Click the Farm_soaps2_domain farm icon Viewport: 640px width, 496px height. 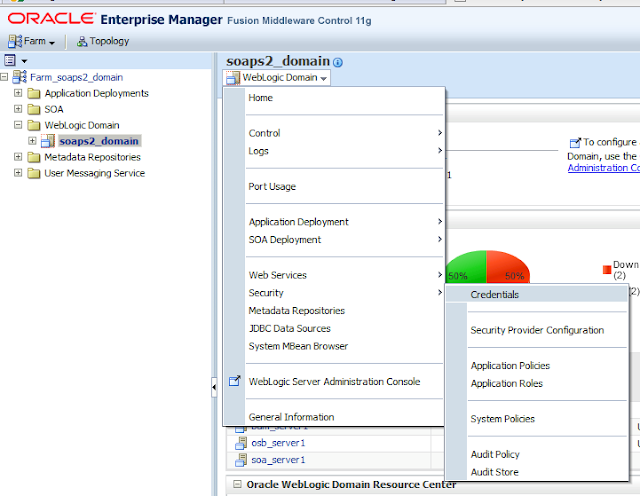pos(20,77)
